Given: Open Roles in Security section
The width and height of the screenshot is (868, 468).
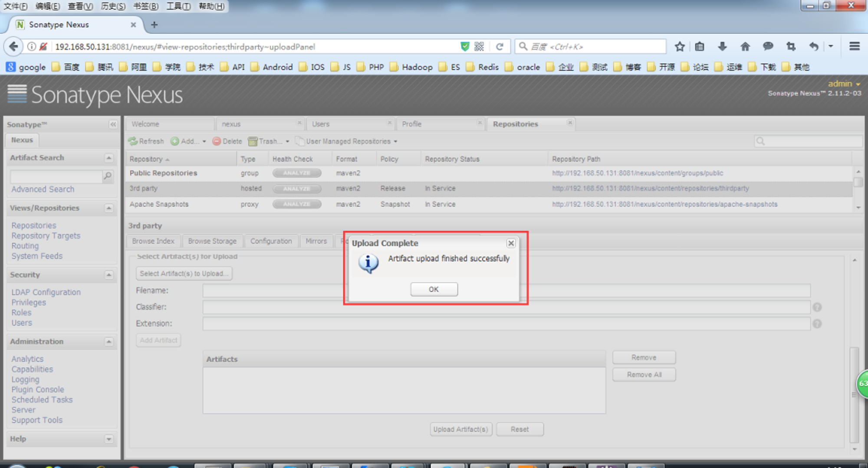Looking at the screenshot, I should pos(21,313).
